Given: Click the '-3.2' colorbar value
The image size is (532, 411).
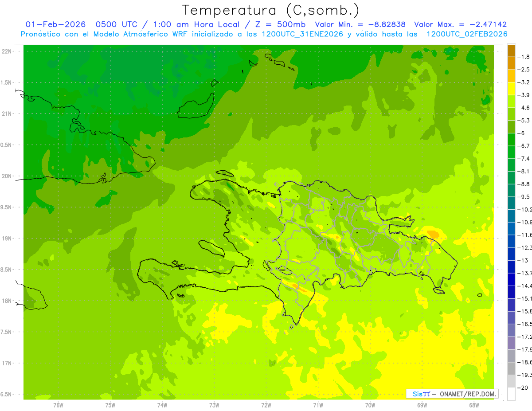Looking at the screenshot, I should point(524,82).
